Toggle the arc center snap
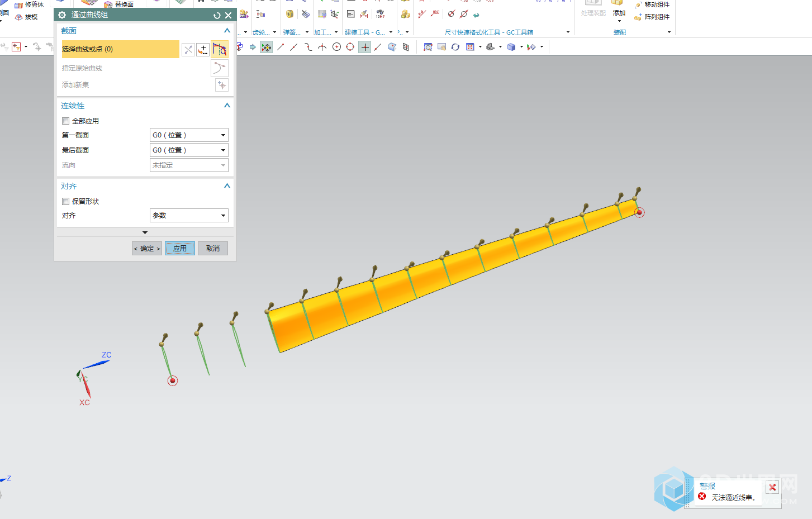Image resolution: width=812 pixels, height=519 pixels. (336, 47)
